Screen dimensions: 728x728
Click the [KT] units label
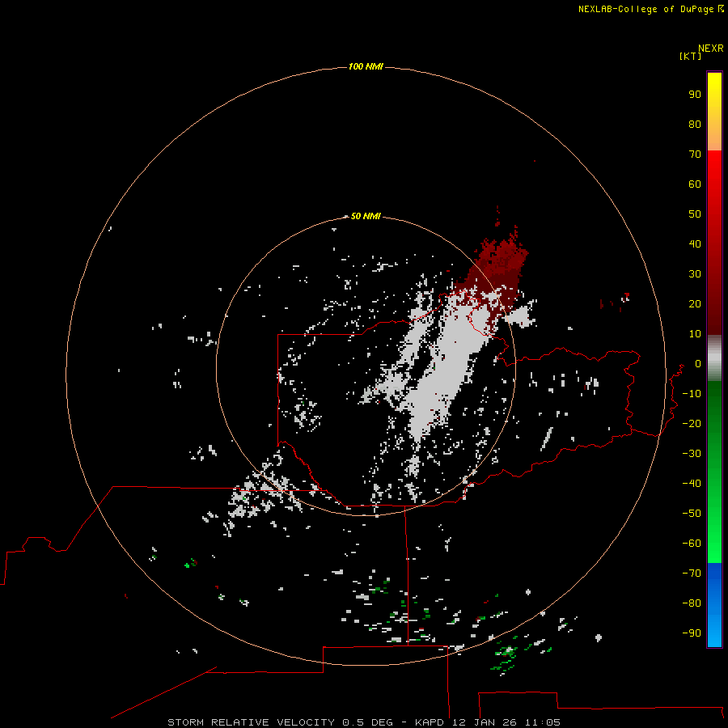pos(690,56)
